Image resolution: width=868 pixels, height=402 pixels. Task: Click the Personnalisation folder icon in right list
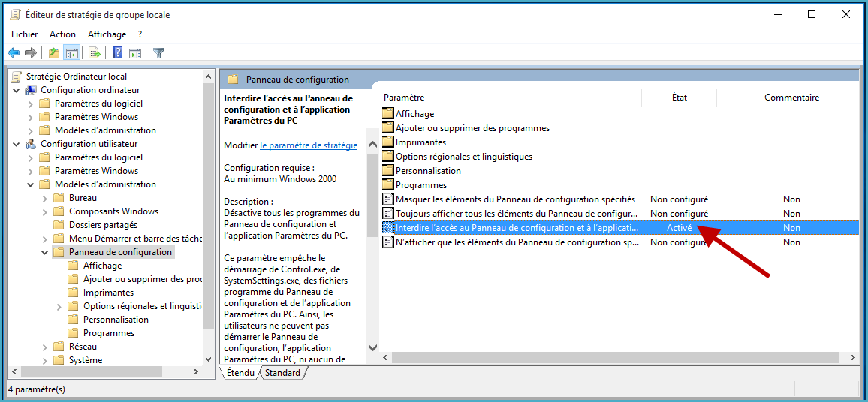(x=388, y=171)
